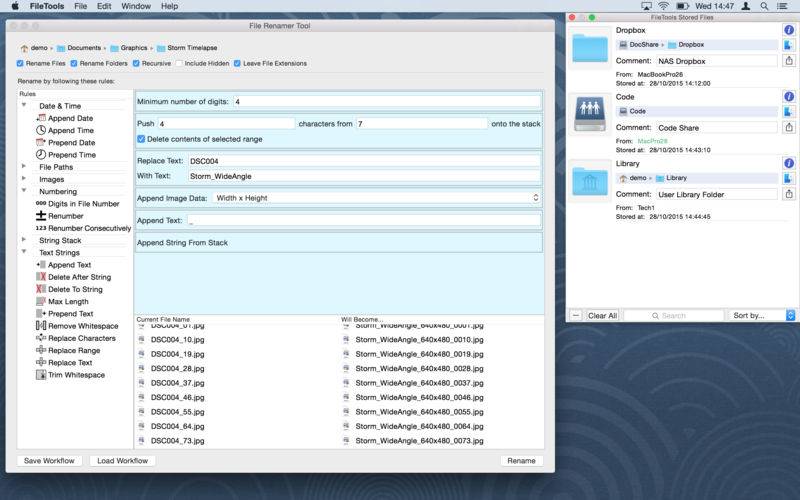Show info for Dropbox stored item
The height and width of the screenshot is (500, 800).
[789, 30]
